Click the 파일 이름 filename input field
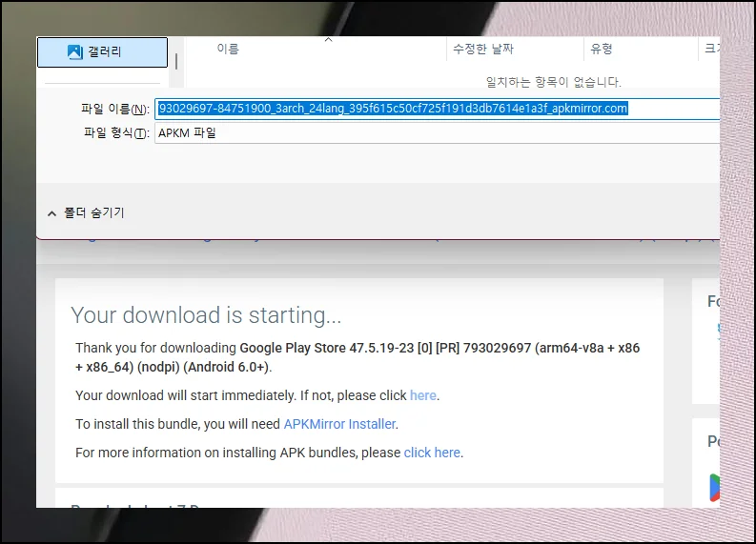 [437, 109]
